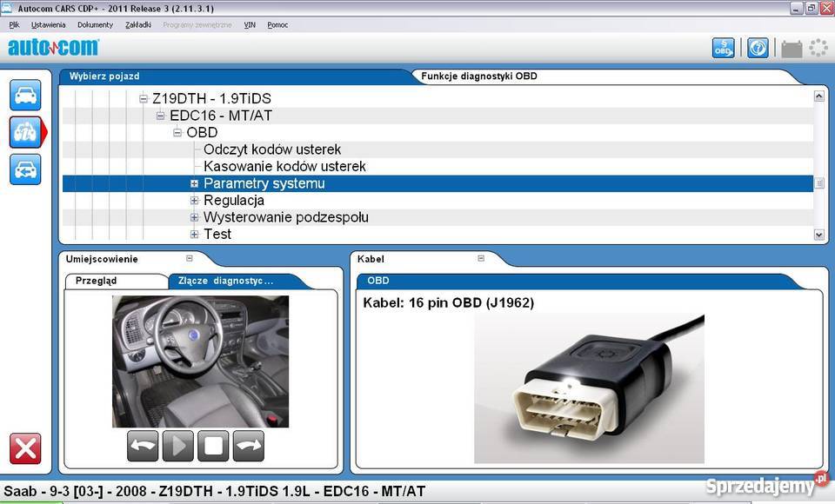835x504 pixels.
Task: Select Odczyt kodów usterek in the tree
Action: tap(271, 149)
